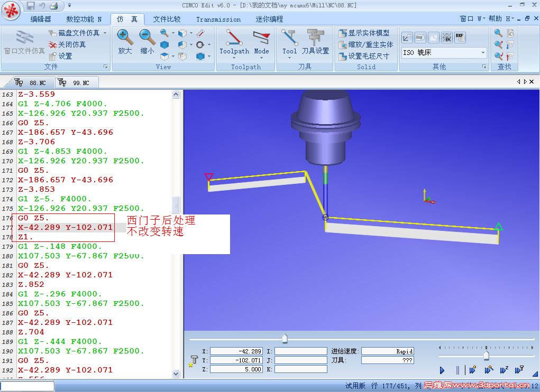The height and width of the screenshot is (392, 540).
Task: Click the DXF export icon
Action: [460, 38]
